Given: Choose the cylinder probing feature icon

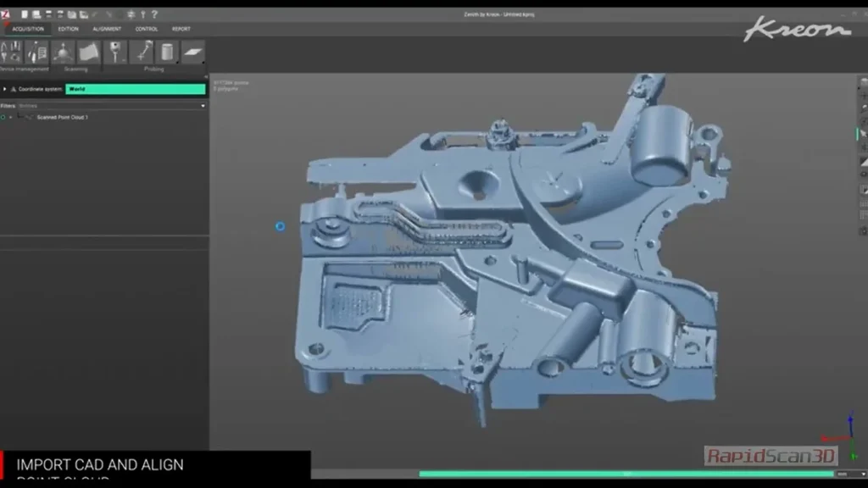Looking at the screenshot, I should click(x=167, y=53).
